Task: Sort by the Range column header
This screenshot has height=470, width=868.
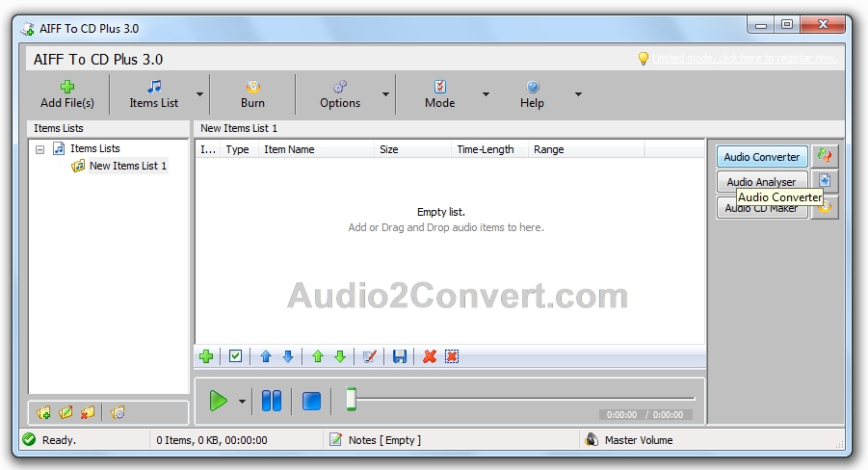Action: click(x=586, y=149)
